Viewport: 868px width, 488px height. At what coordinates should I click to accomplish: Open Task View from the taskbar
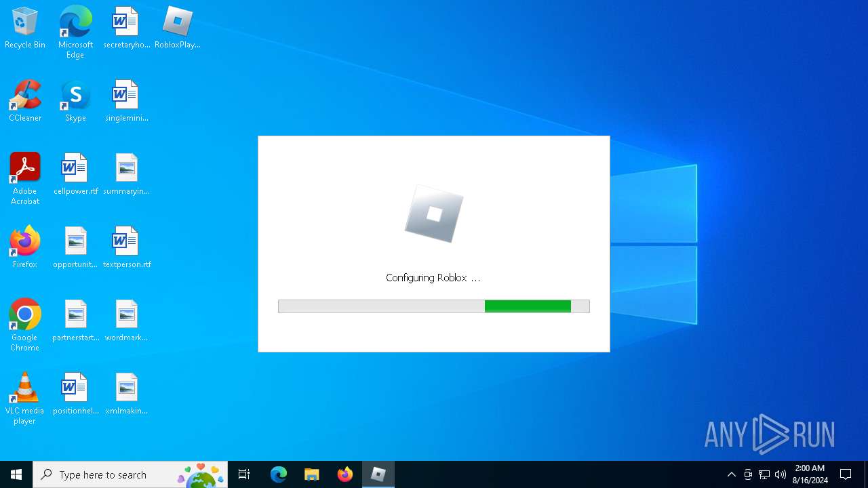(x=244, y=474)
